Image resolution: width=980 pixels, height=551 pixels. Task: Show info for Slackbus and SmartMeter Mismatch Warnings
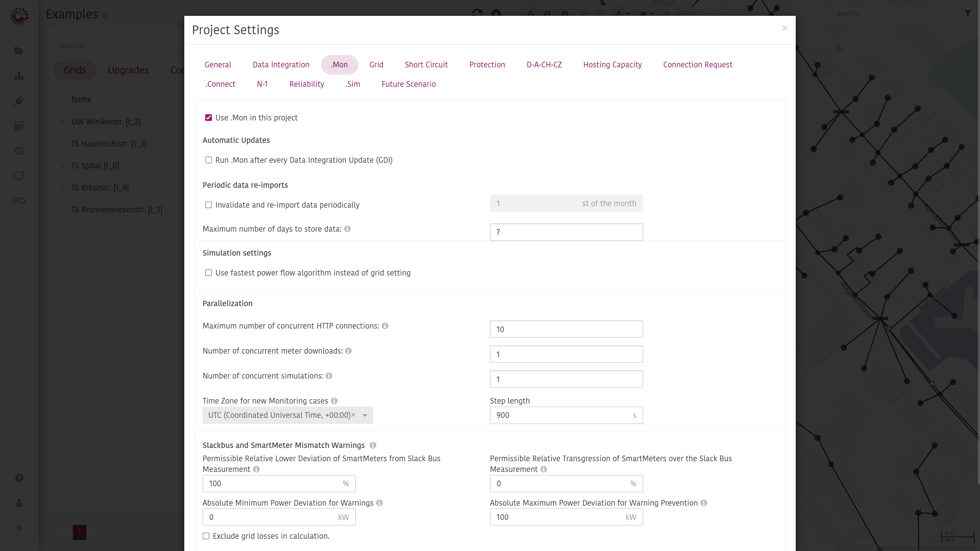[x=373, y=445]
